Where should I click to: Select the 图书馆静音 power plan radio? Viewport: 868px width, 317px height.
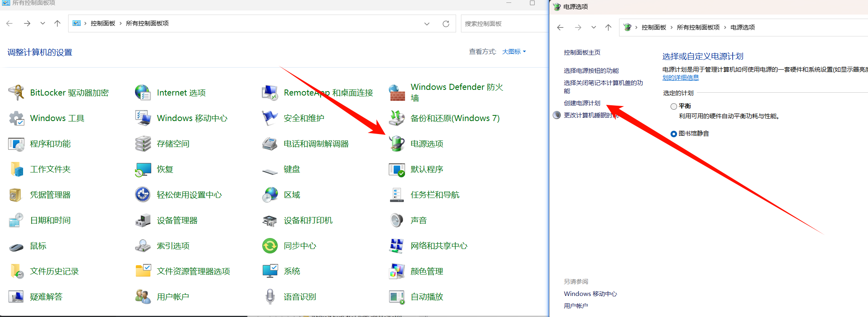(x=674, y=134)
